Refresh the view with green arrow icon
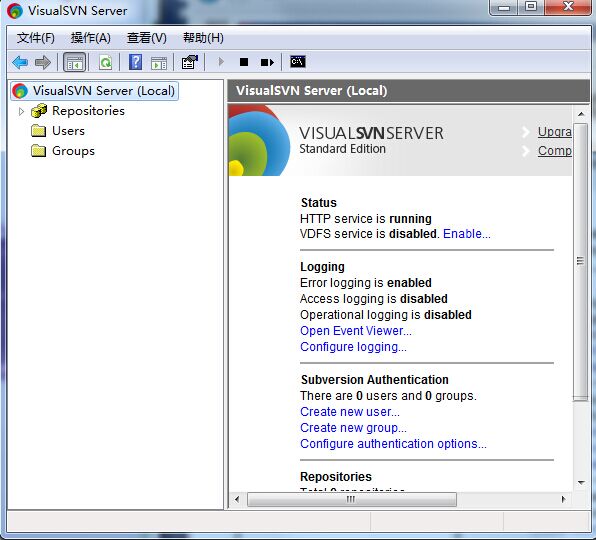 point(105,62)
